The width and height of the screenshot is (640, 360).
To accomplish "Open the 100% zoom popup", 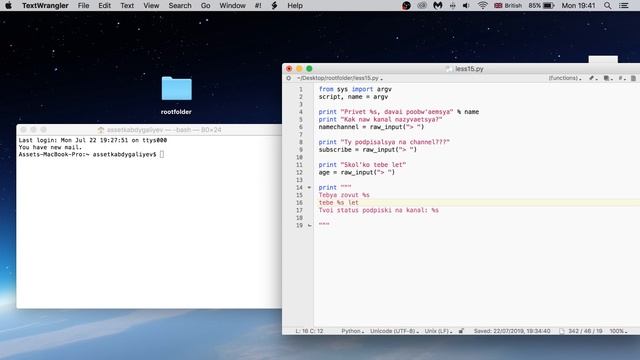I will (x=618, y=331).
